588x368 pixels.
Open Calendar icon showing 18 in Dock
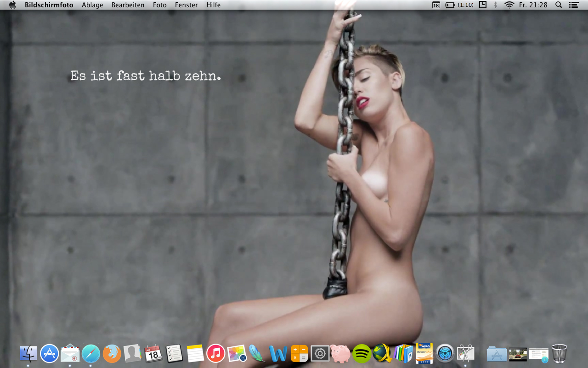[153, 354]
